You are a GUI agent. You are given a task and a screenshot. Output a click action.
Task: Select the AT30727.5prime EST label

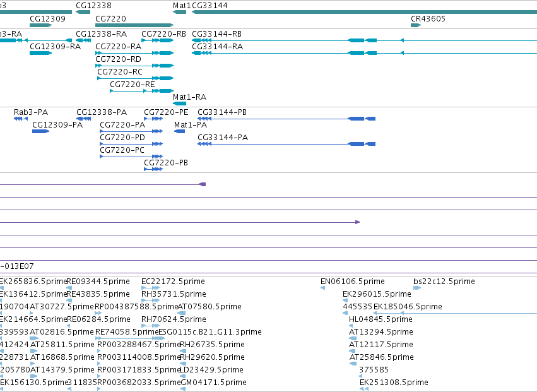pos(62,307)
